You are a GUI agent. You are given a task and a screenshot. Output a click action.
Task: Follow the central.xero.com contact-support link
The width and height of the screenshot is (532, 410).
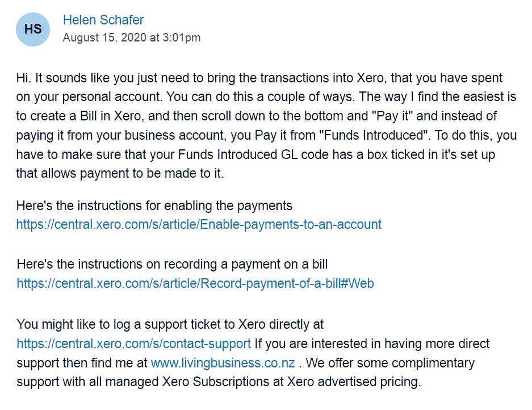click(x=133, y=344)
